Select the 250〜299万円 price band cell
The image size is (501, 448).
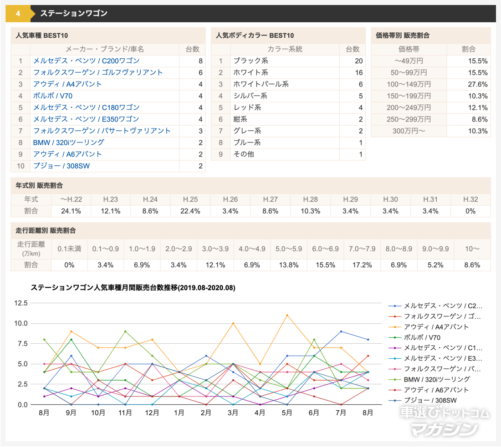(409, 119)
